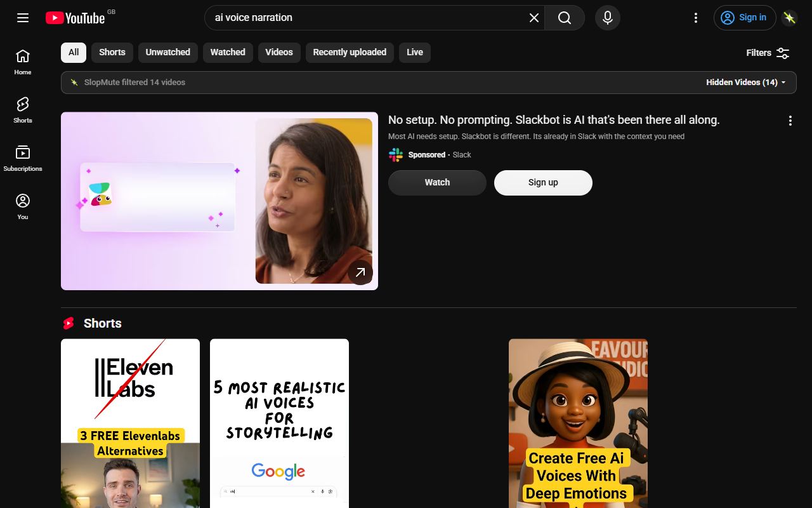The image size is (812, 508).
Task: Open the ad's three-dot options menu
Action: (x=790, y=121)
